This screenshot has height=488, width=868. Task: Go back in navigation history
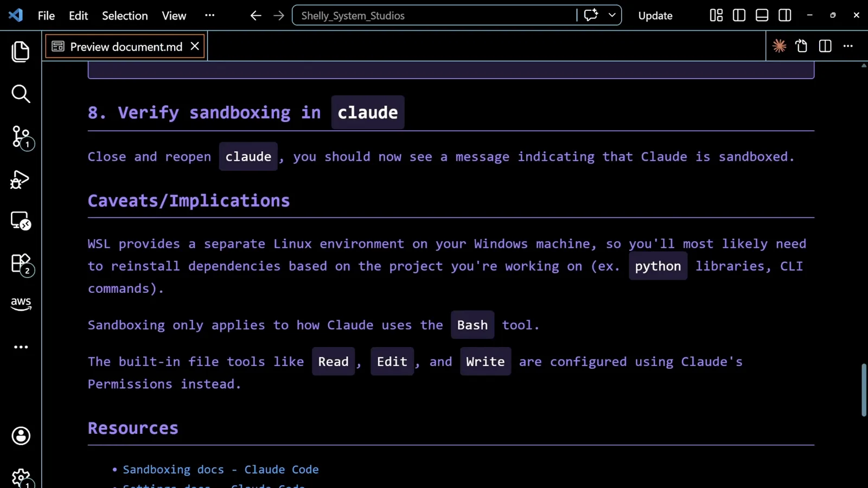point(256,16)
